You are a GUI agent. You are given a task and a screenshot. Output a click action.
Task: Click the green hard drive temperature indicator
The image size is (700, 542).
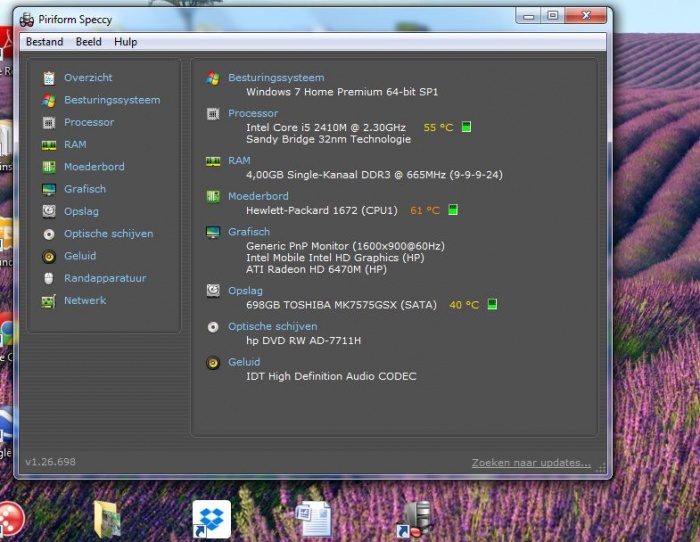click(492, 305)
